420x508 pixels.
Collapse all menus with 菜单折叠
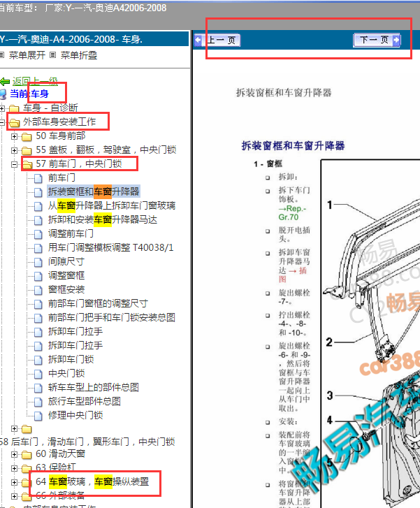[x=79, y=55]
